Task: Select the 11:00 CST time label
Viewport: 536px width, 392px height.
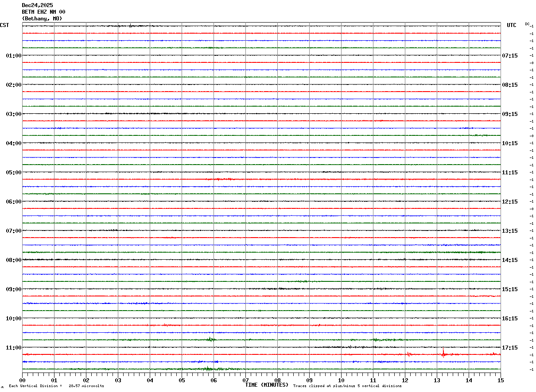Action: click(x=13, y=347)
